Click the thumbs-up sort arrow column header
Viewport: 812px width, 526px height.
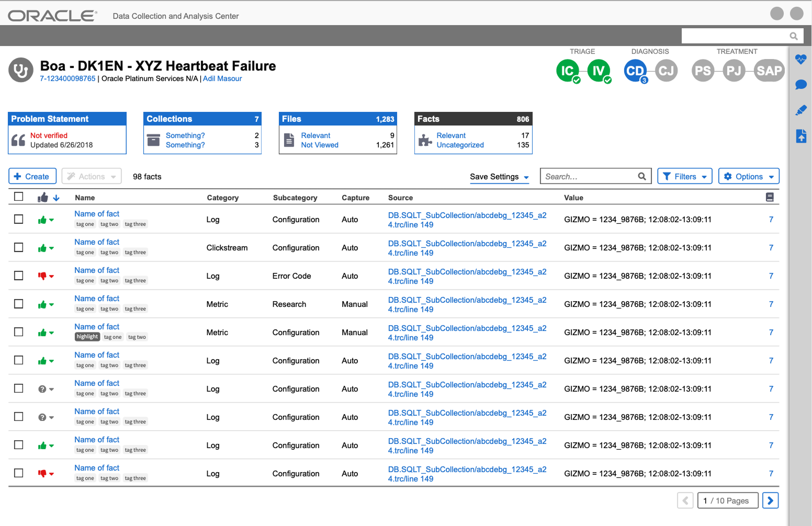pyautogui.click(x=50, y=197)
